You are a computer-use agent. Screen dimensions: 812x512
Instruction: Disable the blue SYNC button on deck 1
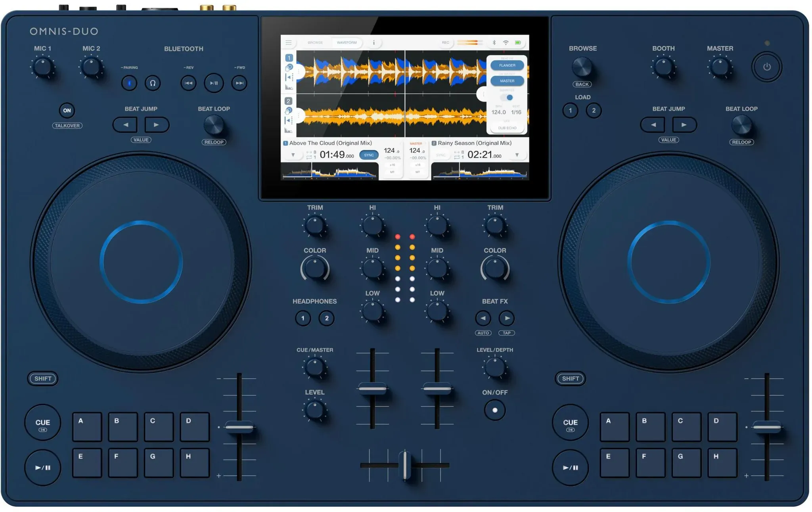[369, 155]
